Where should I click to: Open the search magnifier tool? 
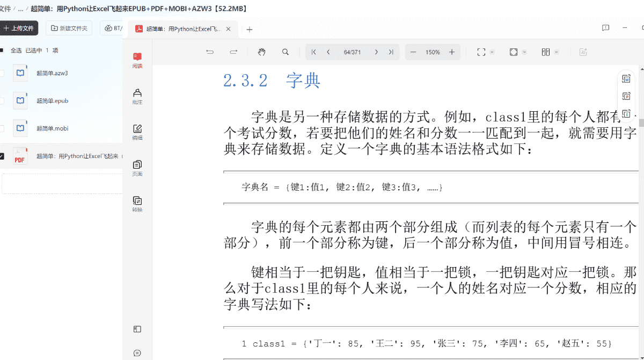286,52
